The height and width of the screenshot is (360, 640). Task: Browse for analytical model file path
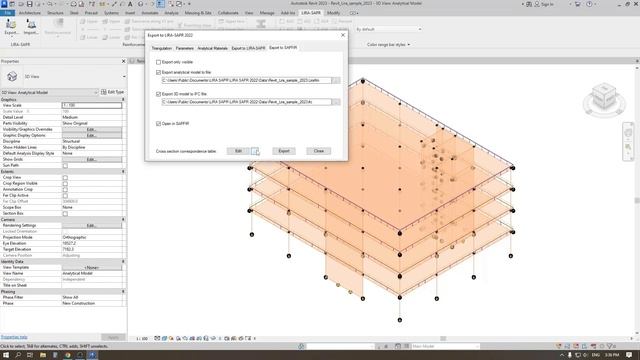tap(336, 80)
